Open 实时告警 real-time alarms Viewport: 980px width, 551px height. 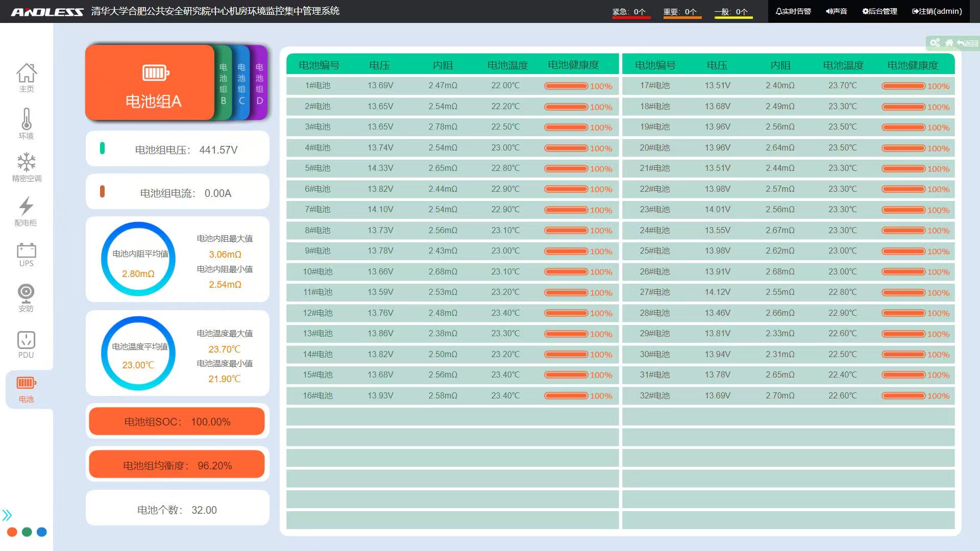793,11
